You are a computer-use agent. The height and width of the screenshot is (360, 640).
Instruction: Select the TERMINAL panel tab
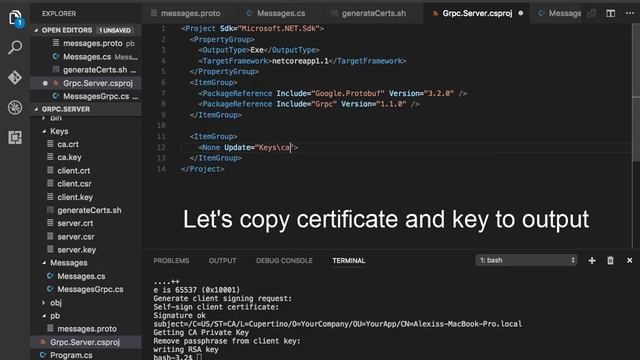point(349,260)
